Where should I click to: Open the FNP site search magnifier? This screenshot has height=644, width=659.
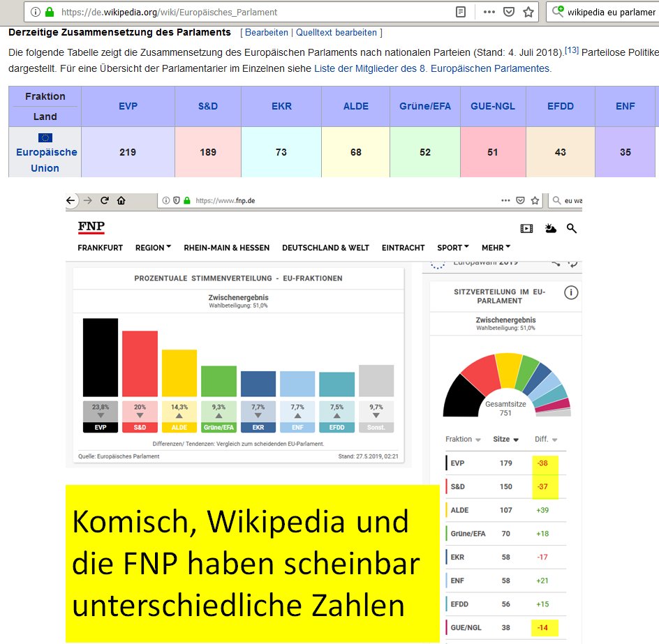pos(572,228)
